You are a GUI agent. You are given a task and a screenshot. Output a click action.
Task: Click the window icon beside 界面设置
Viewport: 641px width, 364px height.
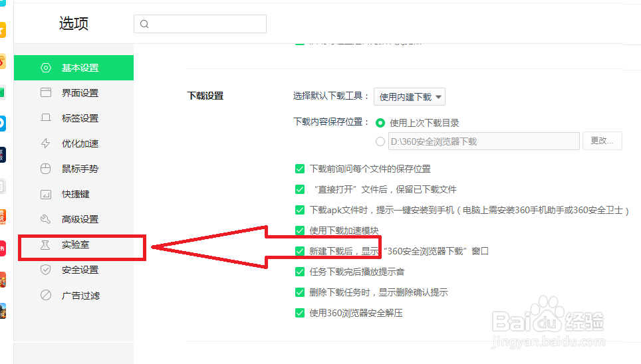click(46, 93)
